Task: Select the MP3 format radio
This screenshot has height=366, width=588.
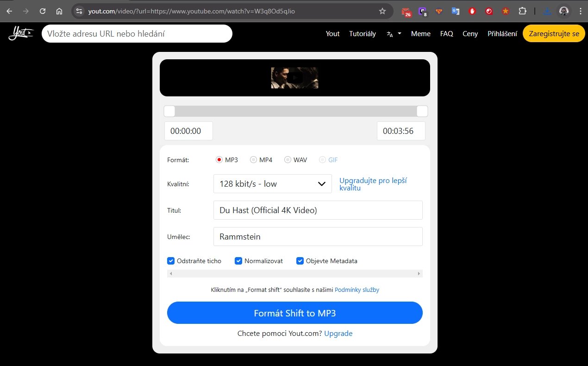Action: 219,160
